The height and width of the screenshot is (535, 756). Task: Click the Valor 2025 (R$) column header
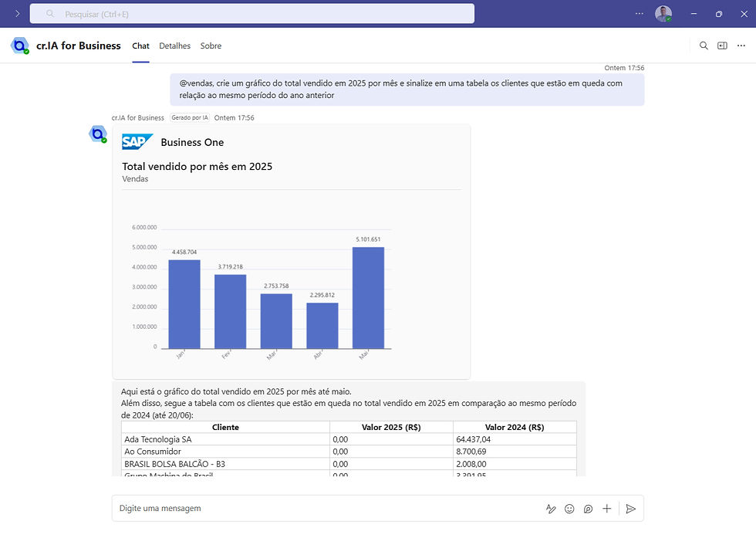[x=392, y=427]
